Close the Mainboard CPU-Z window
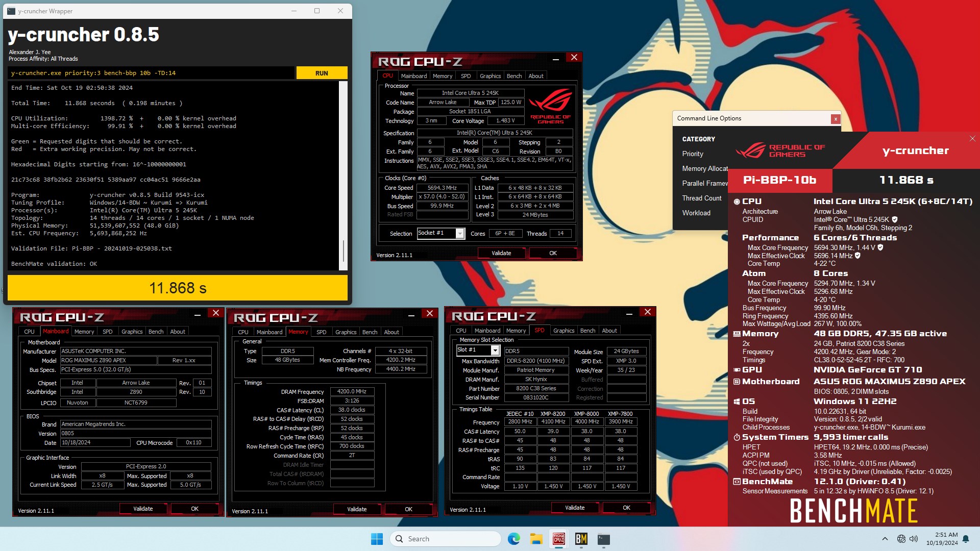Screen dimensions: 980x551 [x=216, y=313]
